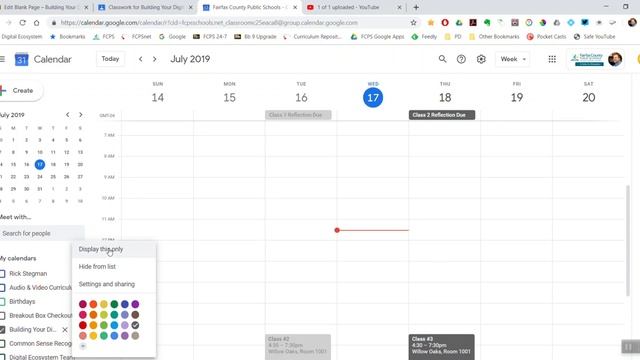This screenshot has height=360, width=640.
Task: Toggle the Common Sense Recog calendar checkbox
Action: click(2, 344)
